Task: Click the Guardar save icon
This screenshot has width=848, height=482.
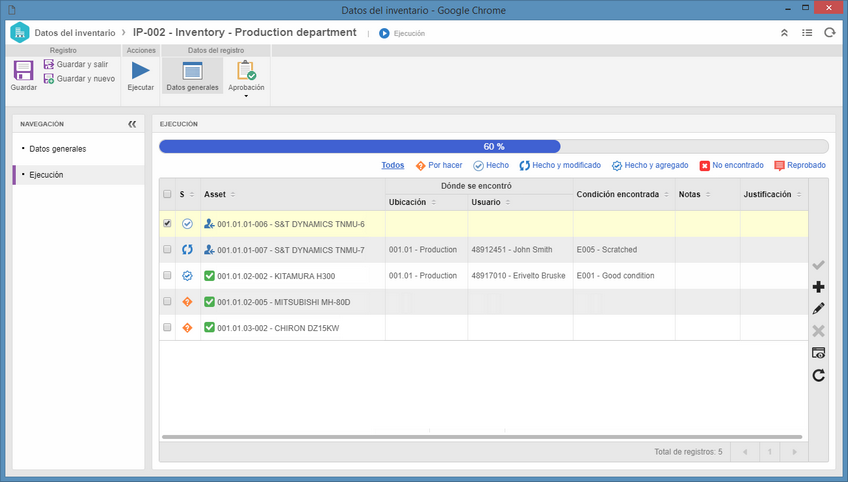Action: tap(23, 71)
